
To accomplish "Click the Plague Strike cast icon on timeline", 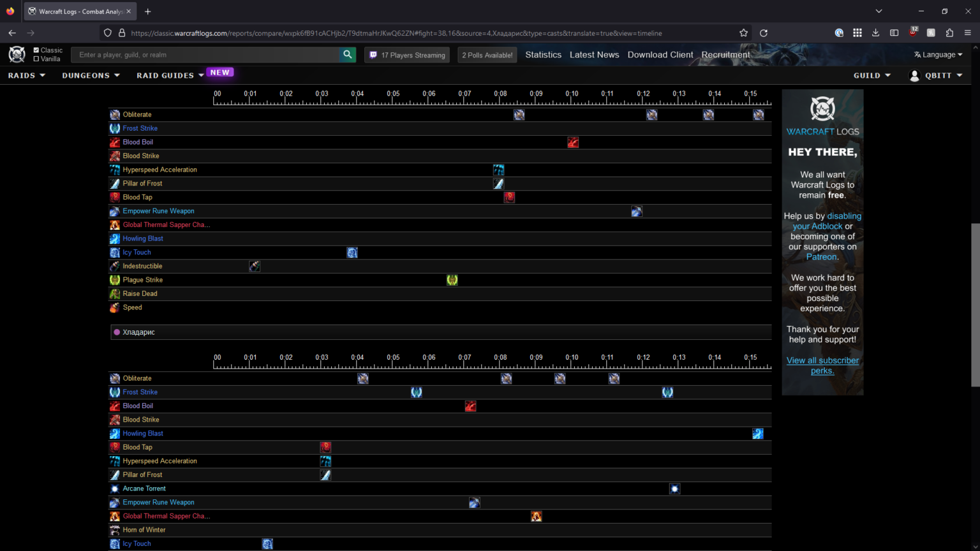I will coord(452,280).
